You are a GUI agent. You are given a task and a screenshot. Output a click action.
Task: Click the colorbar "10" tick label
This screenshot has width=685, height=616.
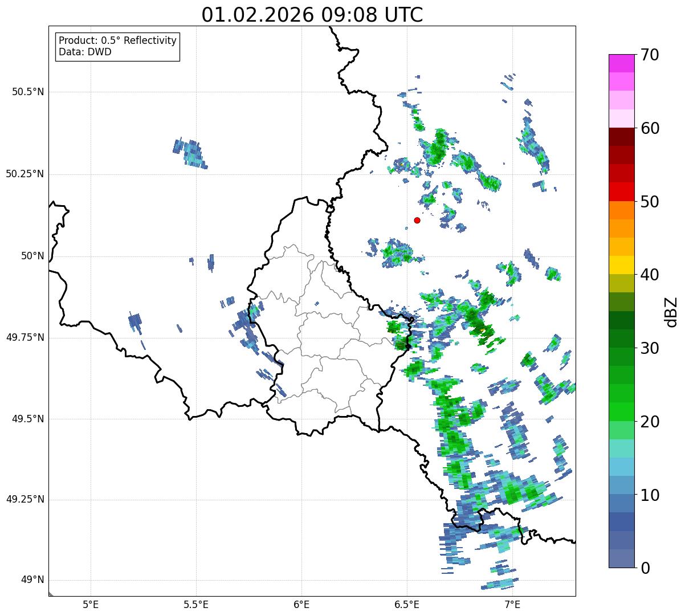[650, 495]
